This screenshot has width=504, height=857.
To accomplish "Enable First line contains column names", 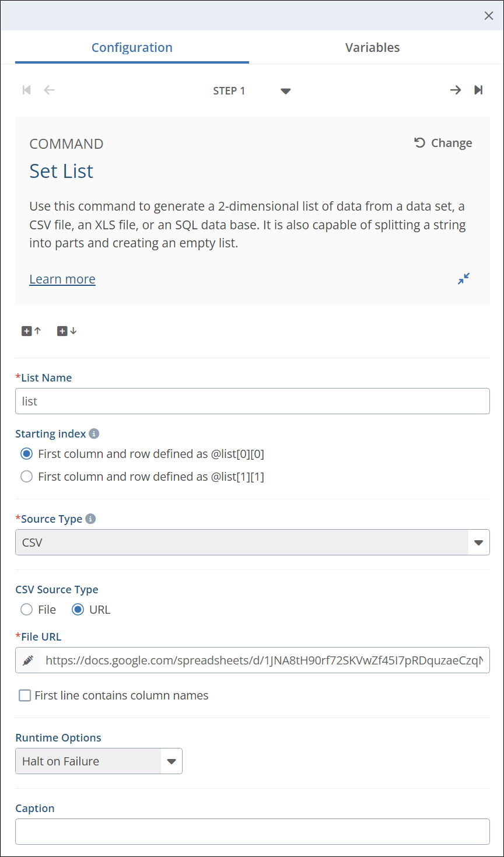I will [x=25, y=695].
